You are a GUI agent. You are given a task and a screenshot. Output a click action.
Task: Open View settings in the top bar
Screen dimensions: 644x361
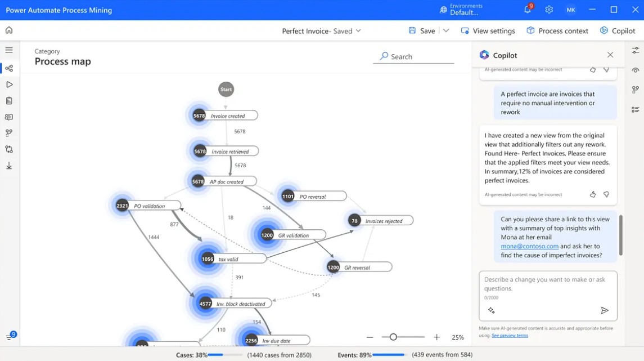click(488, 31)
